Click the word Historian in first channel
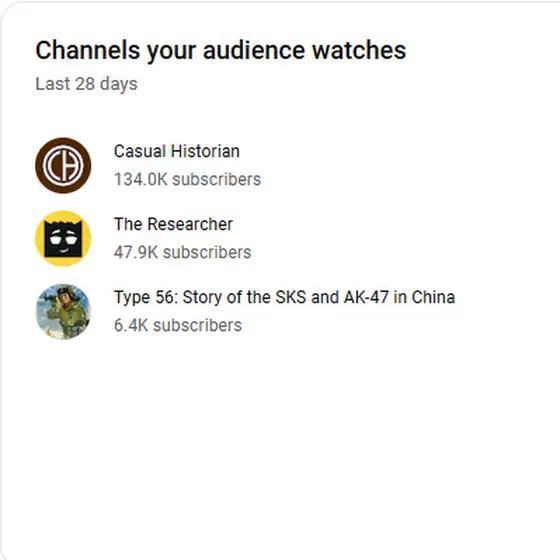 205,151
